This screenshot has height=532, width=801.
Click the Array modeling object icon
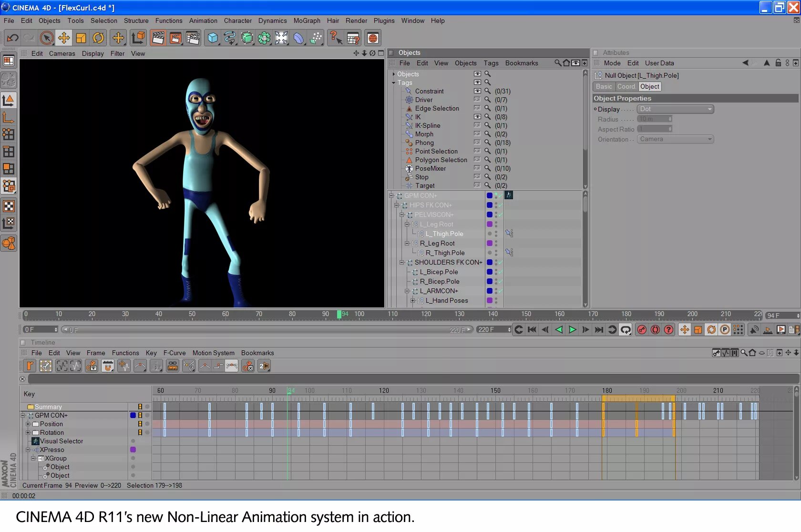coord(264,38)
